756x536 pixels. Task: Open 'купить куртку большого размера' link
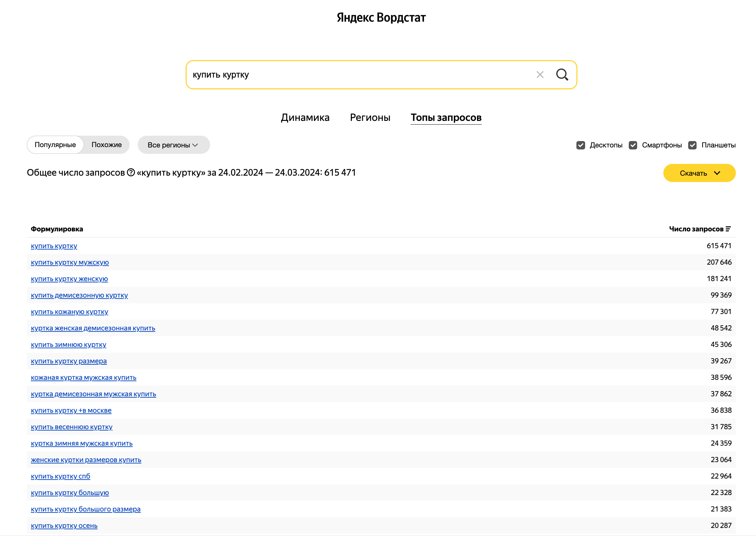tap(86, 509)
